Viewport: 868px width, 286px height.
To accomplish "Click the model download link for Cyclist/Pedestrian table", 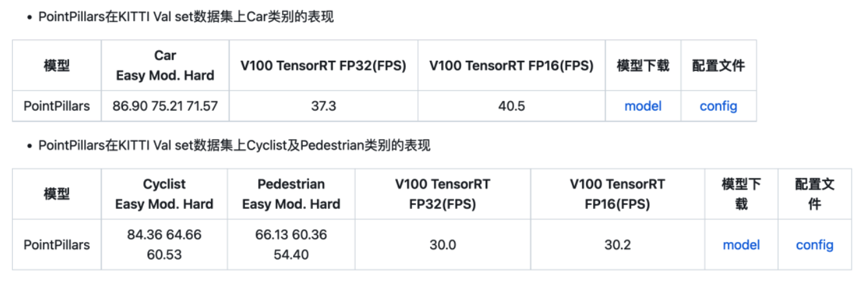I will pyautogui.click(x=741, y=245).
